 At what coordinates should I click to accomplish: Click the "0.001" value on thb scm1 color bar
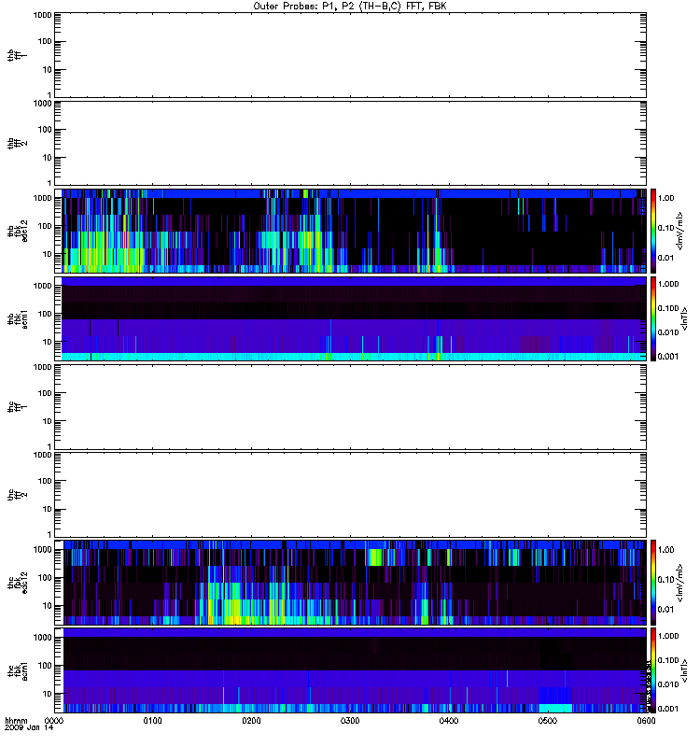tap(668, 357)
